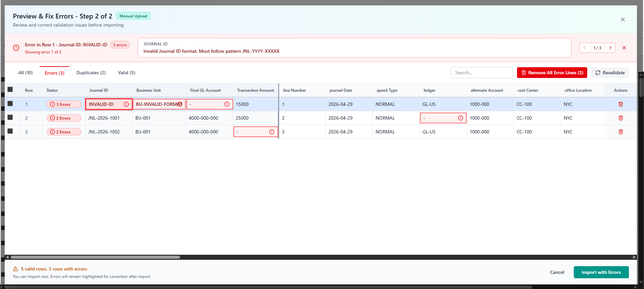Image resolution: width=644 pixels, height=289 pixels.
Task: Go to the next error in banner
Action: pos(610,48)
